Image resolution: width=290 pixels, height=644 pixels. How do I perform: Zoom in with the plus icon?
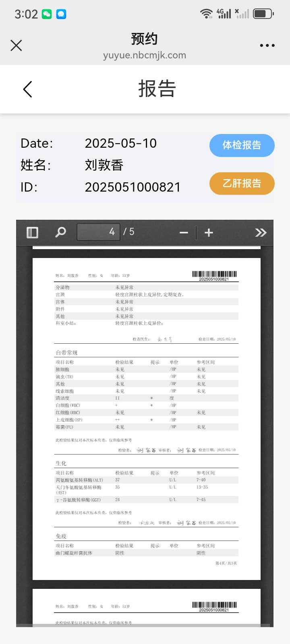click(209, 233)
